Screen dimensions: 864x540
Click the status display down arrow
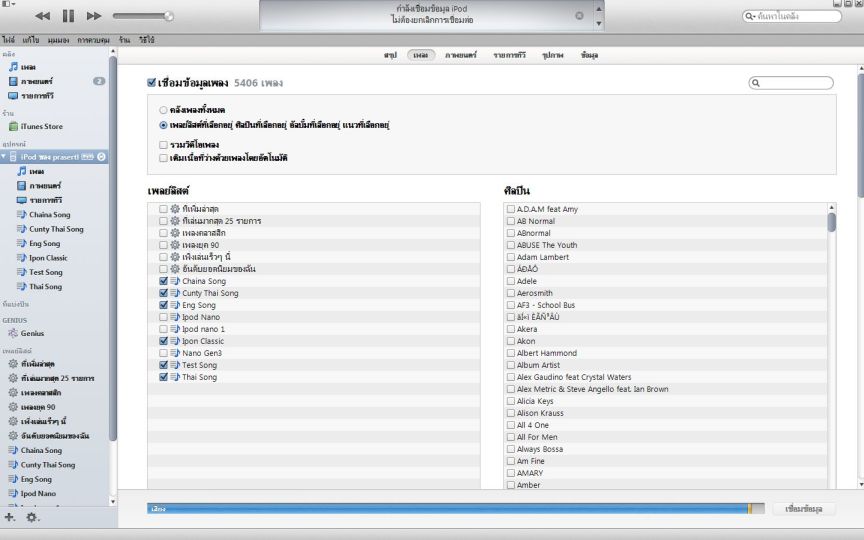pyautogui.click(x=599, y=23)
